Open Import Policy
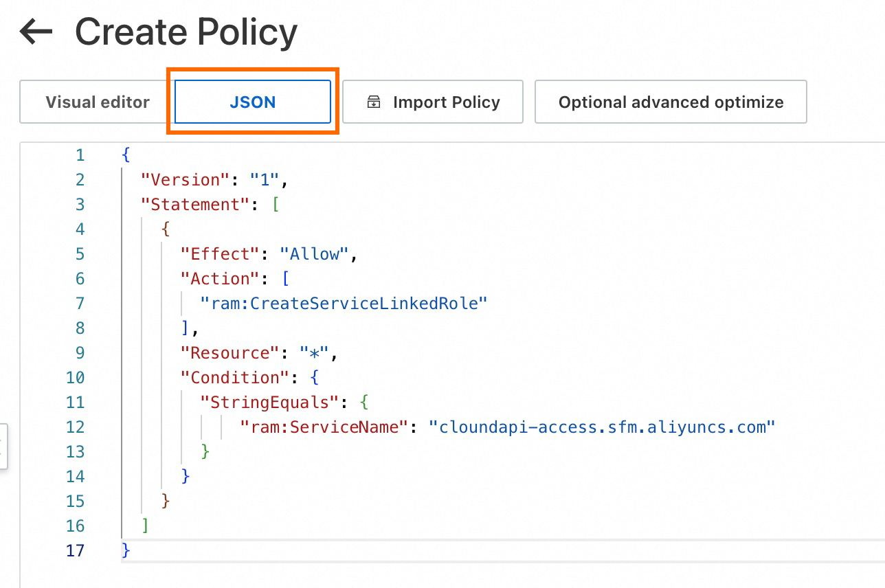The height and width of the screenshot is (588, 885). click(433, 102)
